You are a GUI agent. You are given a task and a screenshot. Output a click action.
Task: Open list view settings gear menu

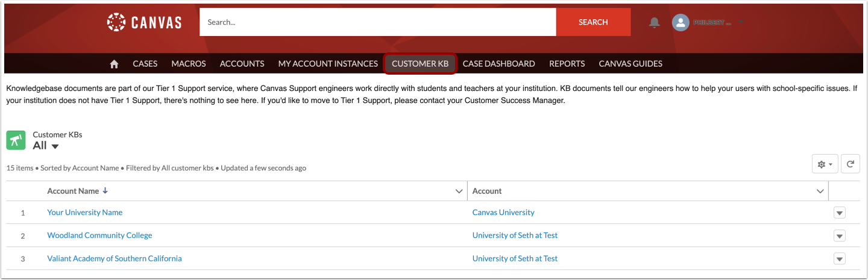825,164
